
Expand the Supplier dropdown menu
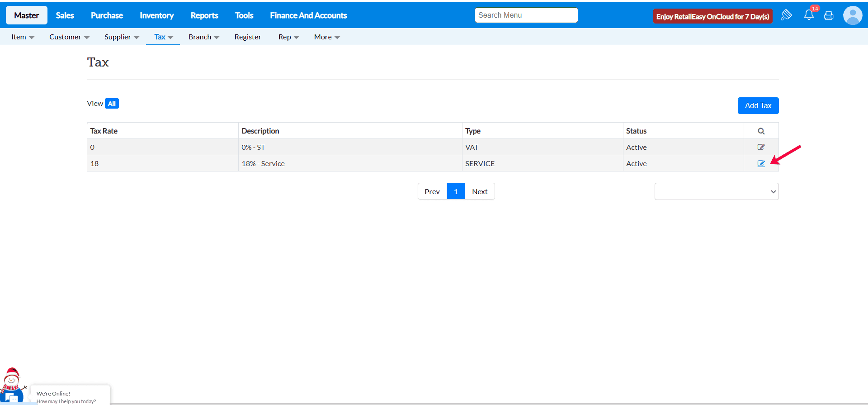tap(122, 37)
